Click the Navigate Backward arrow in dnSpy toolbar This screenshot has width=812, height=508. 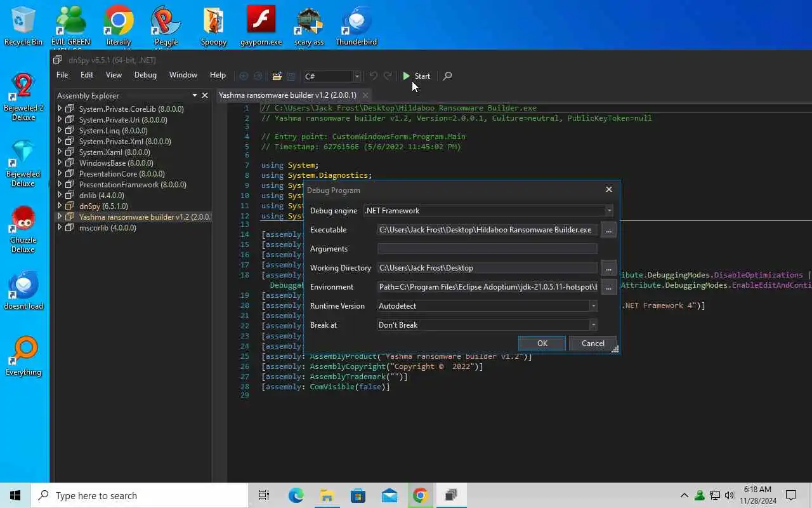(244, 76)
